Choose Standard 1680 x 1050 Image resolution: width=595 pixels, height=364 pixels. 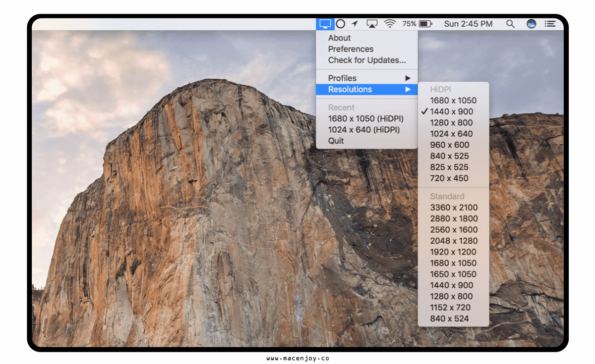pyautogui.click(x=453, y=263)
